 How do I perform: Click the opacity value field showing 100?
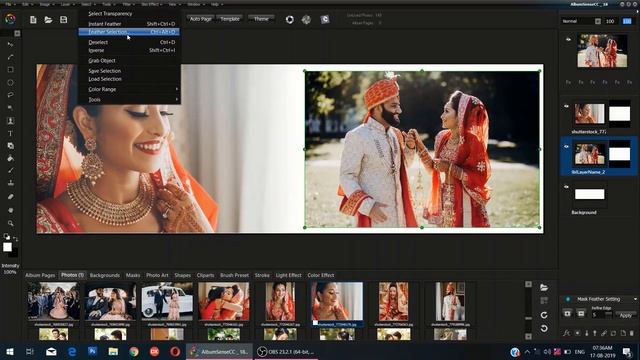click(x=610, y=21)
